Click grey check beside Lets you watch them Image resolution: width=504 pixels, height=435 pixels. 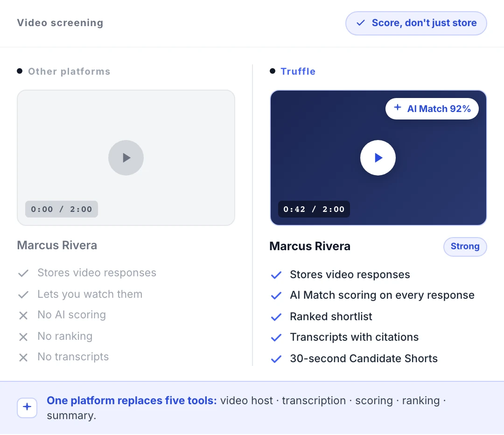pos(23,295)
